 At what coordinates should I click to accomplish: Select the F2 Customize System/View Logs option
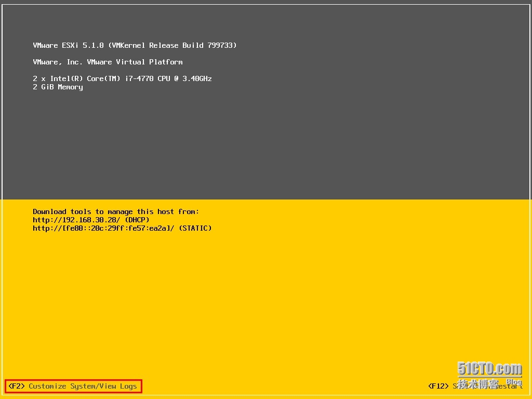(x=73, y=386)
